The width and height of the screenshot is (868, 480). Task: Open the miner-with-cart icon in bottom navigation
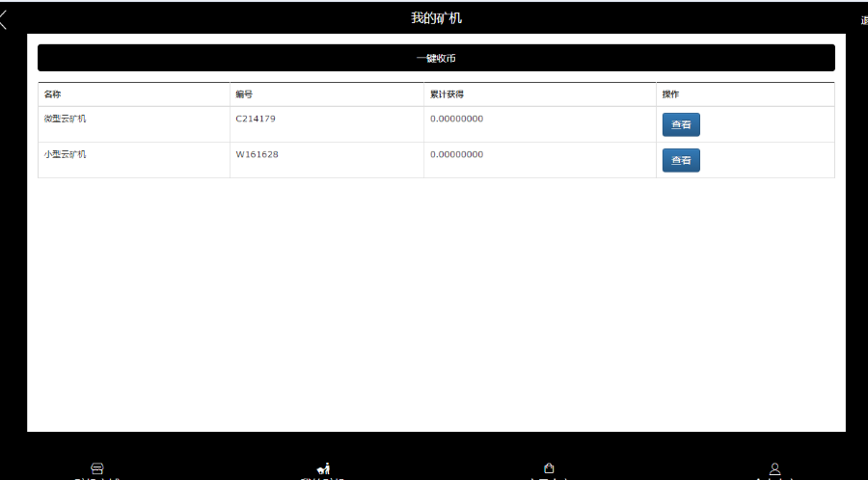click(323, 468)
